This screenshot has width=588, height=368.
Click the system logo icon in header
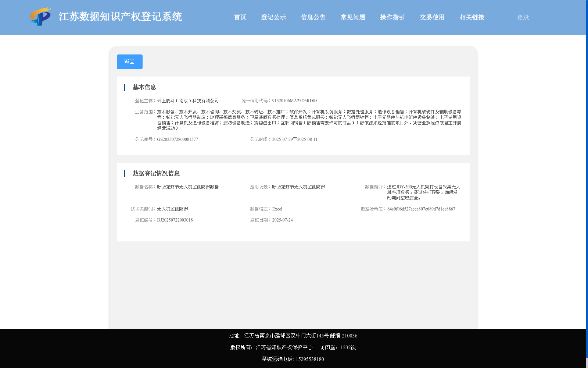tap(40, 17)
